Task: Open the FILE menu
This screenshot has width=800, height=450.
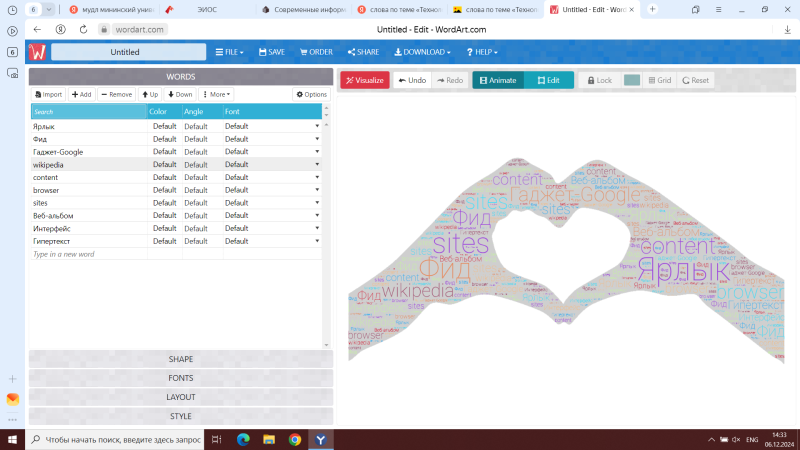Action: point(231,52)
